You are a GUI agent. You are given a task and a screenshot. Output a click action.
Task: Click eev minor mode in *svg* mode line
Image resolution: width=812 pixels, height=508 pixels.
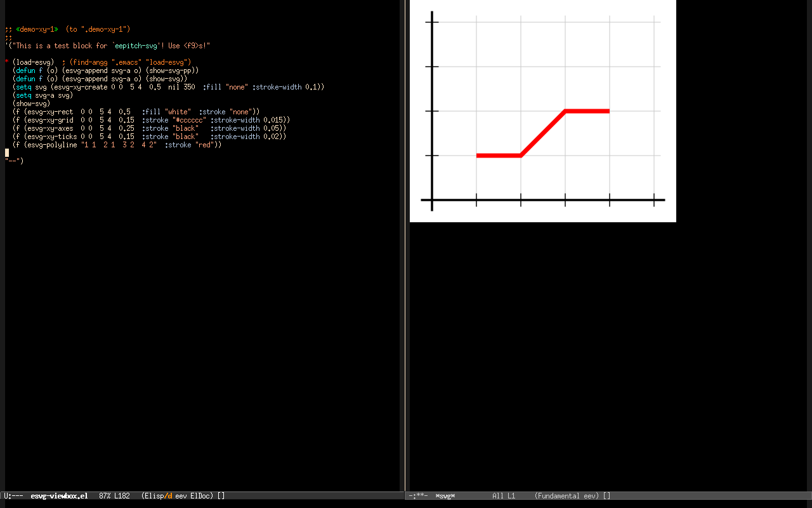(589, 496)
